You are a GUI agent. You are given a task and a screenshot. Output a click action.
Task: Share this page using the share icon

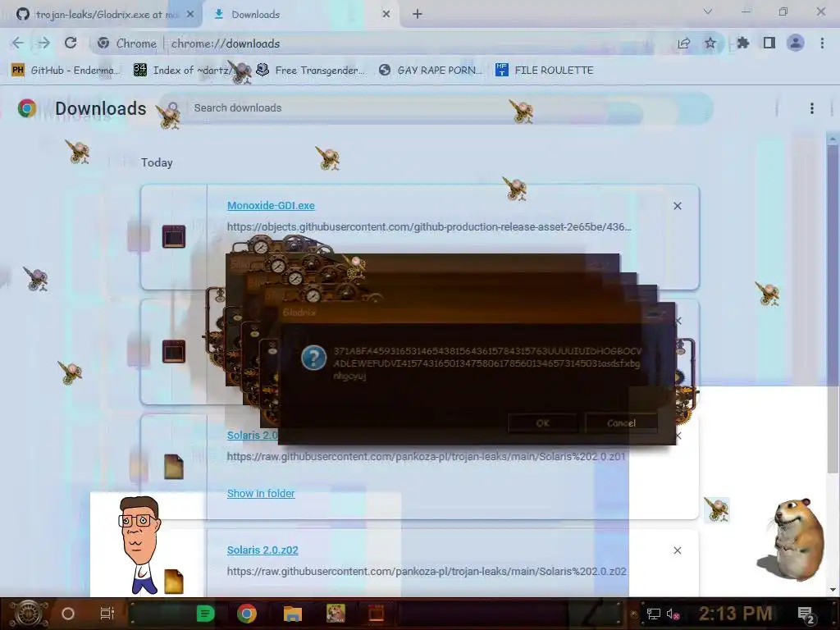[683, 43]
